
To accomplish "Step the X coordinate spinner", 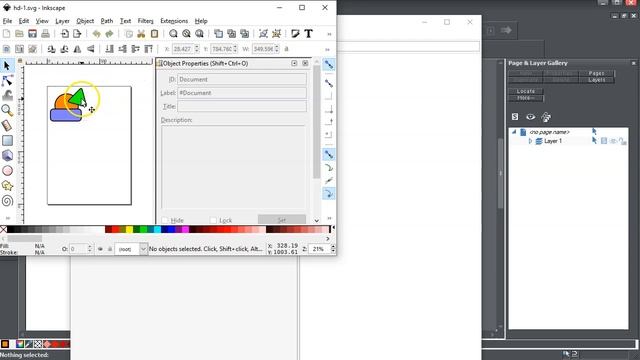I will pos(197,49).
